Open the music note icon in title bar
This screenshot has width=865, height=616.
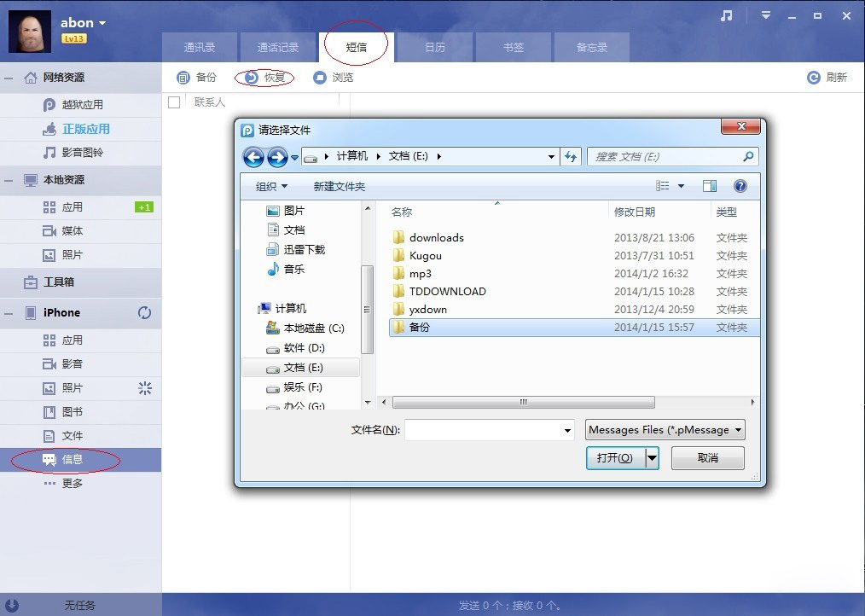(x=727, y=16)
